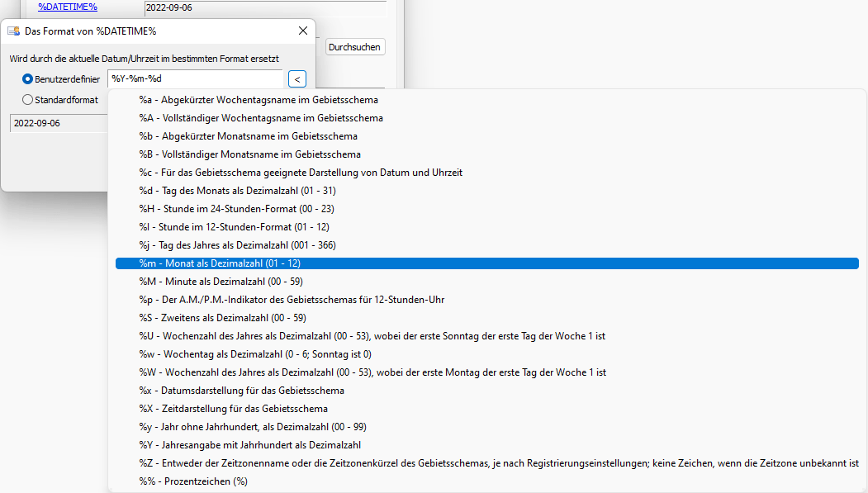Choose %a - Abgekürzter Wochentagsname

pyautogui.click(x=487, y=100)
